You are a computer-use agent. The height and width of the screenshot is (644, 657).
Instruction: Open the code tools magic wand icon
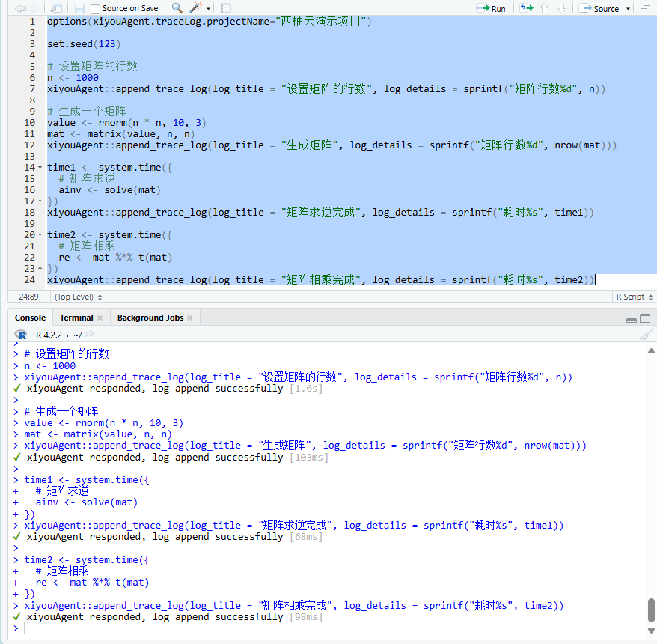click(194, 8)
